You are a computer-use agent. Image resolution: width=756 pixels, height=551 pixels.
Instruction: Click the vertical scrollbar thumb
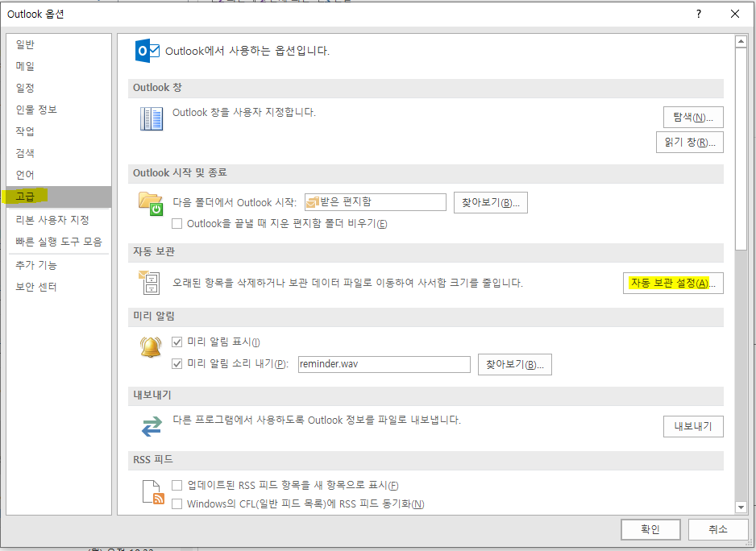coord(741,148)
